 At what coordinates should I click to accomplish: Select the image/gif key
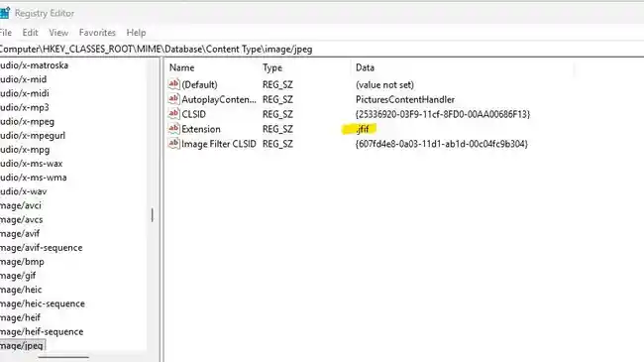(x=18, y=276)
